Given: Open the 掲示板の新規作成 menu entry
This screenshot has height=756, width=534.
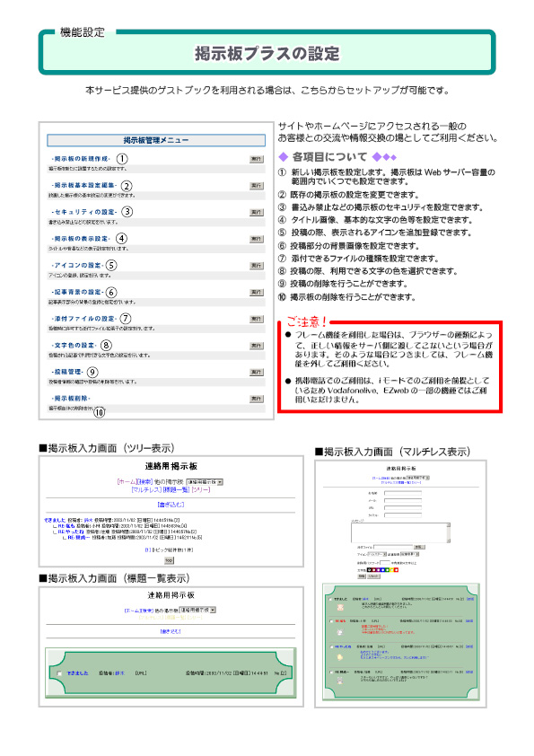Looking at the screenshot, I should [x=81, y=159].
